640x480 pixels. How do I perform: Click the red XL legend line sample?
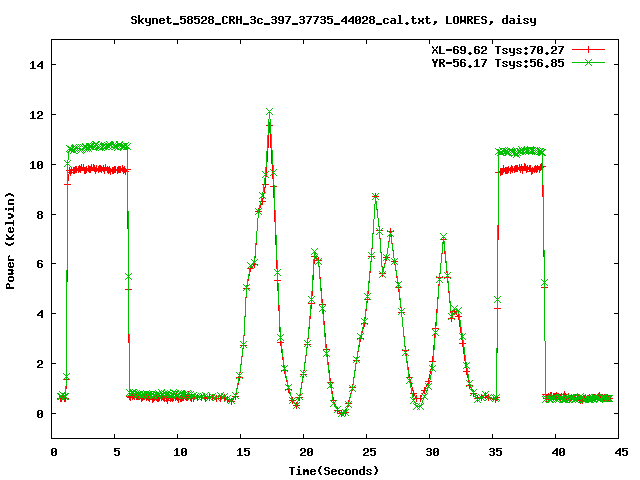588,50
